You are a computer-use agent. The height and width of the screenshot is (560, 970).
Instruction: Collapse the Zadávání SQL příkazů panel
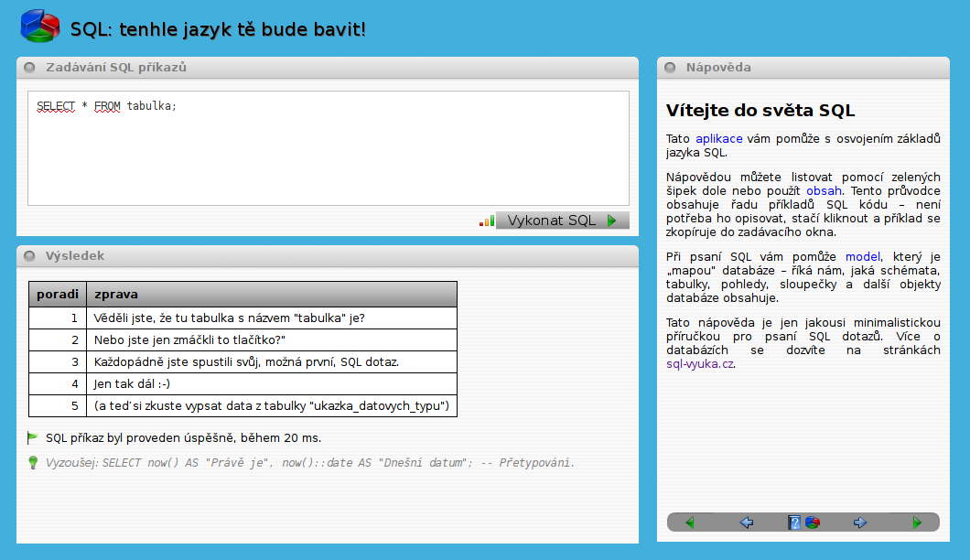coord(29,67)
